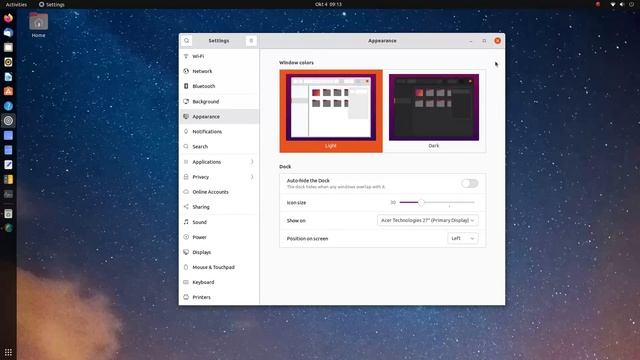Screen dimensions: 640x360
Task: Select Wi-Fi in settings sidebar
Action: [x=219, y=56]
